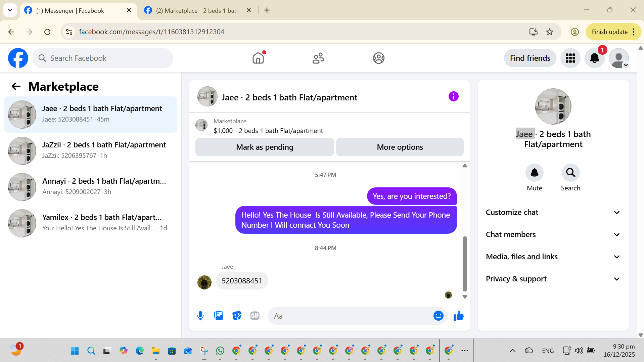Open the Facebook logo home link
The image size is (644, 362).
pyautogui.click(x=18, y=58)
